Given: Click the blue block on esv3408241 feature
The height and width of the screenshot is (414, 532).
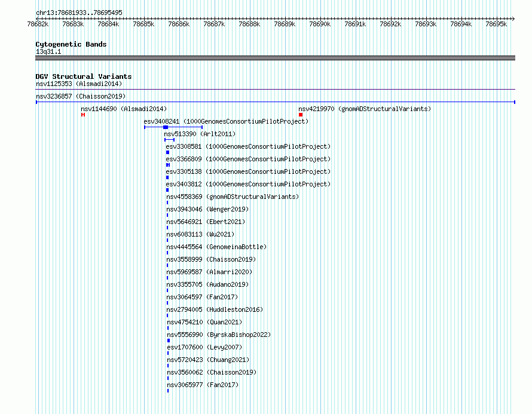Looking at the screenshot, I should coord(166,127).
